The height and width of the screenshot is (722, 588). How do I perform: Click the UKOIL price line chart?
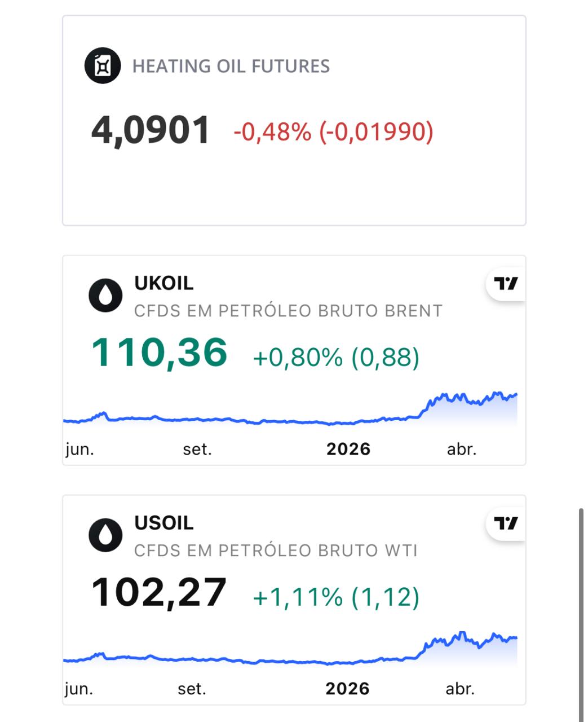pos(290,409)
